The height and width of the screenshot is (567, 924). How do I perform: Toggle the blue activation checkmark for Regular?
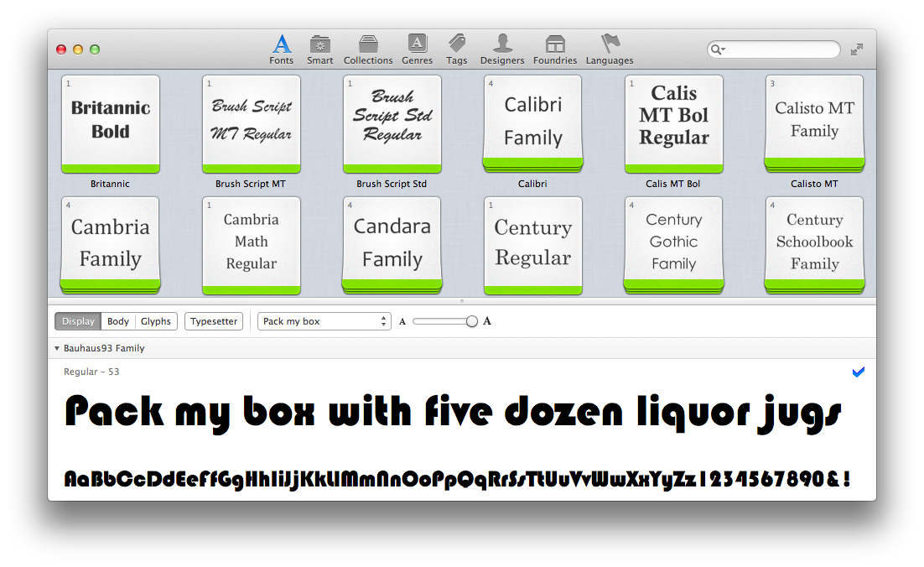pos(859,372)
